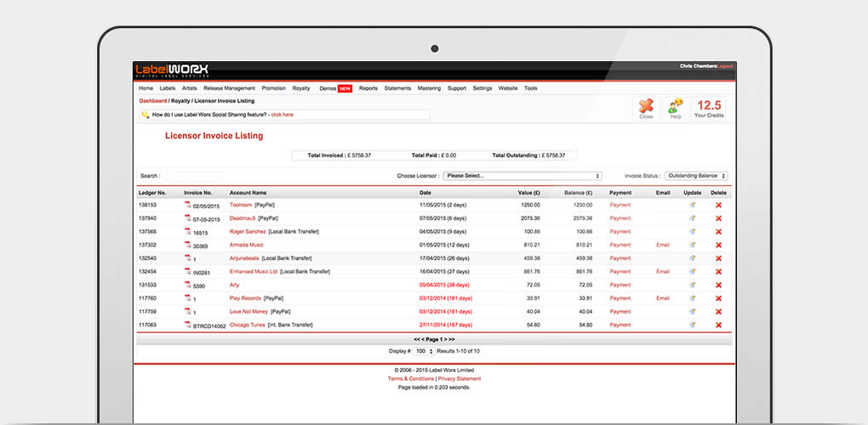Open the Invoice Status dropdown
Viewport: 868px width, 425px height.
point(696,176)
